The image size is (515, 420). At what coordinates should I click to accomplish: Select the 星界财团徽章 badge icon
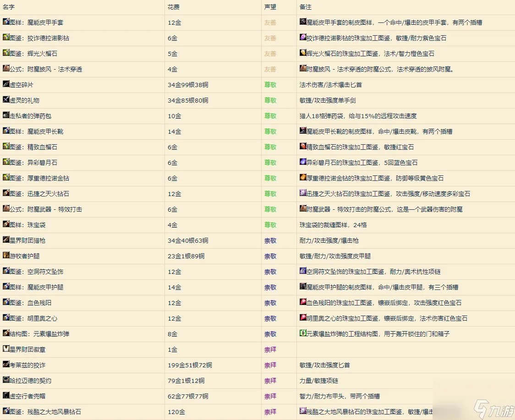pyautogui.click(x=5, y=349)
